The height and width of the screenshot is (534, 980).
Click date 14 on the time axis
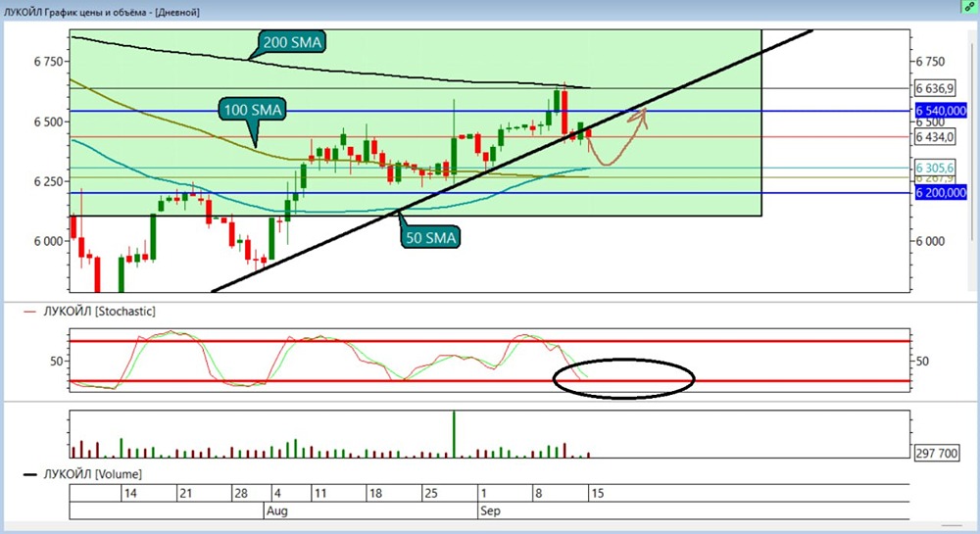130,493
